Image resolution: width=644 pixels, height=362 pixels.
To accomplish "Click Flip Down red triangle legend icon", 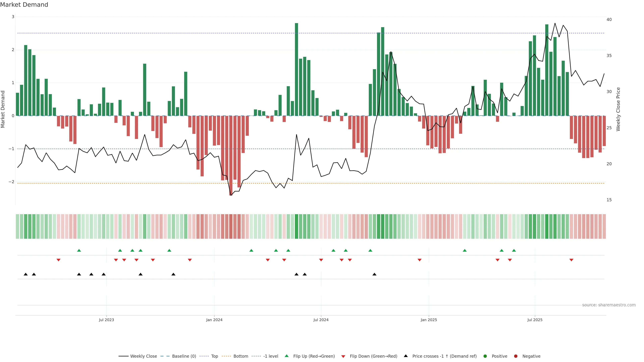I will pos(343,356).
